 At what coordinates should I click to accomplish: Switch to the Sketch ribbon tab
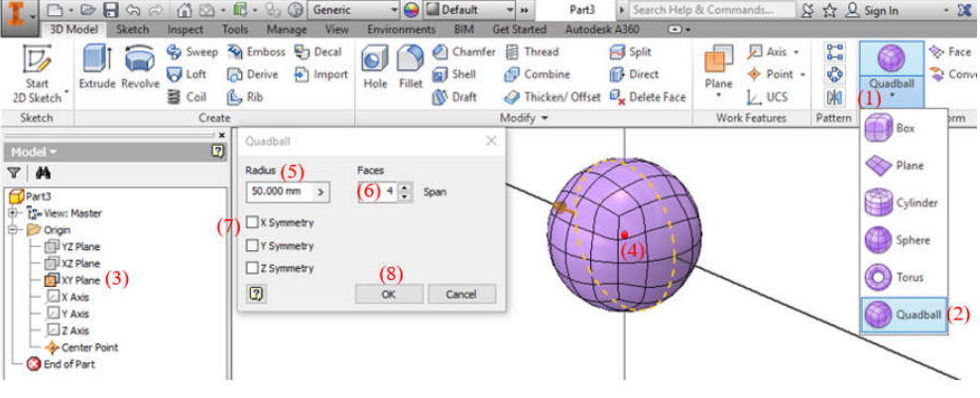pos(133,30)
